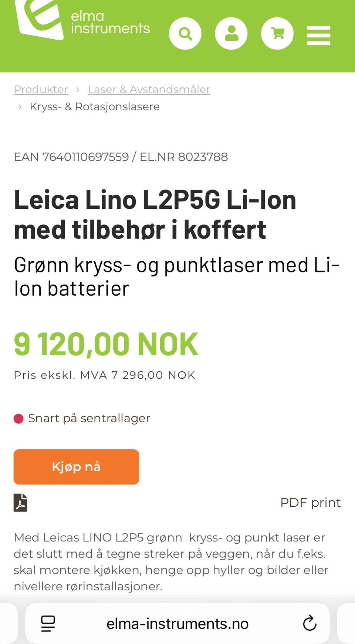Click the Leica Lino L2P5G product title

pyautogui.click(x=155, y=215)
